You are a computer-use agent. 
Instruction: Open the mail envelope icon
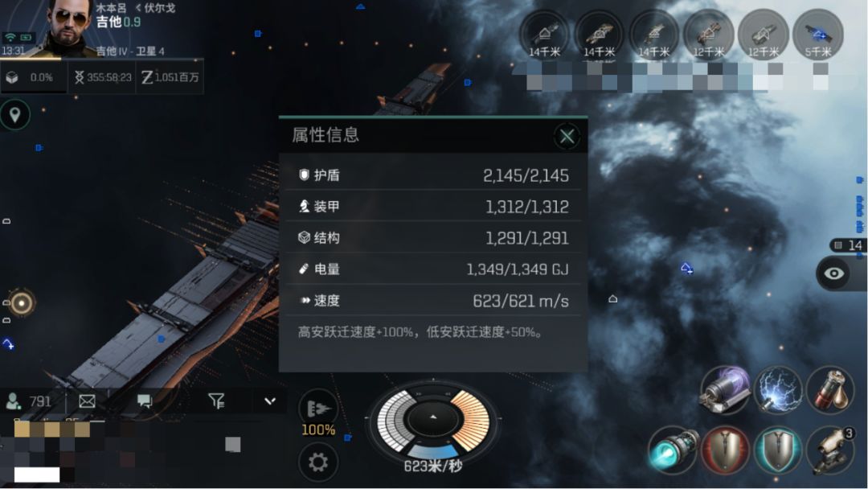coord(87,401)
